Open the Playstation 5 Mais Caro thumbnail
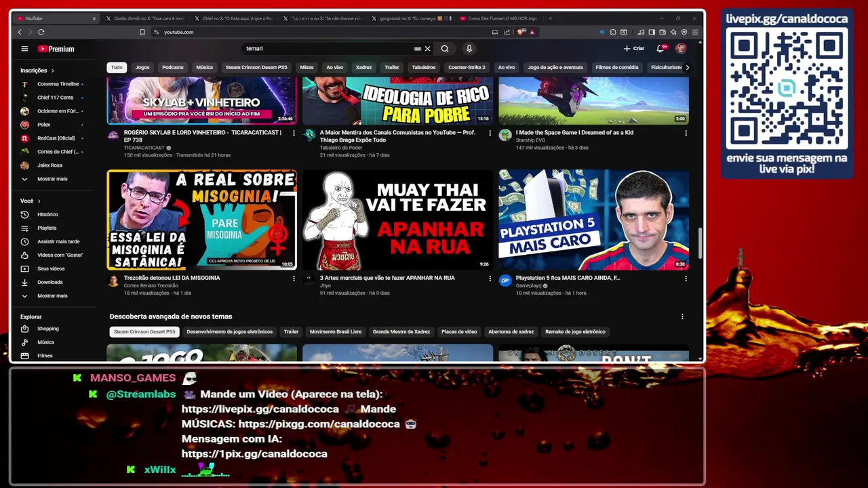868x488 pixels. pos(593,220)
